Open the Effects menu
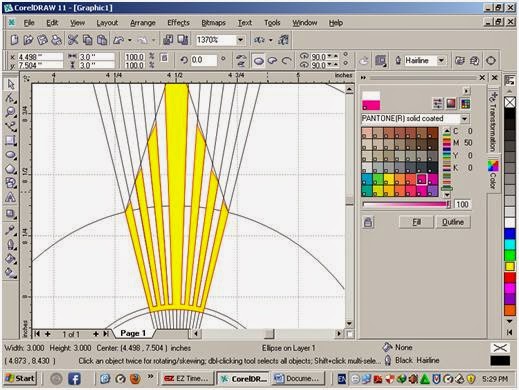Viewport: 519px width, 390px height. pos(178,23)
